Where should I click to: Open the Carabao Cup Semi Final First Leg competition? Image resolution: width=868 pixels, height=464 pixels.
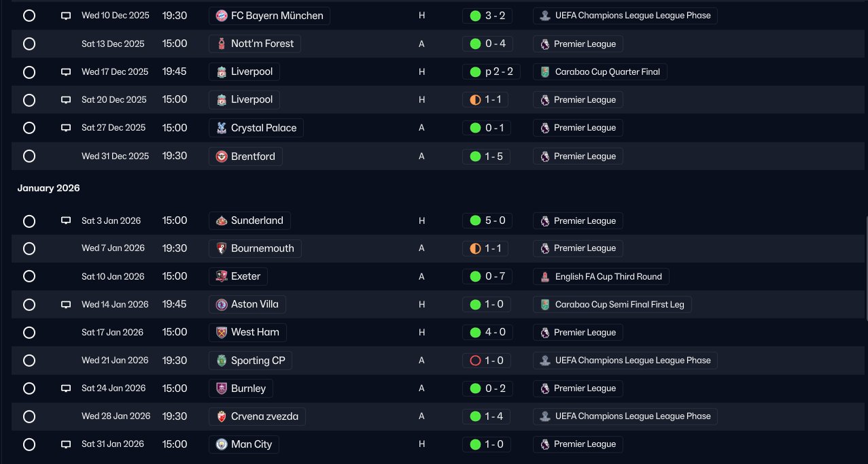(612, 304)
